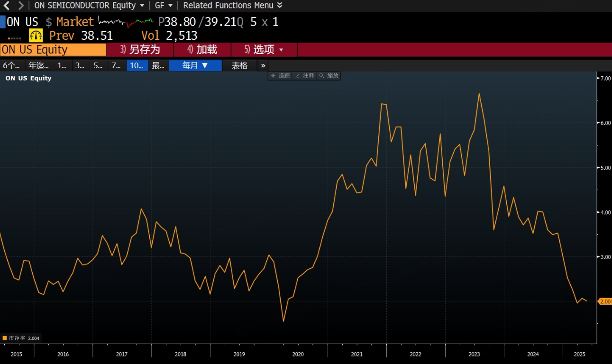
Task: Click the ON US Equity input field
Action: (x=53, y=50)
